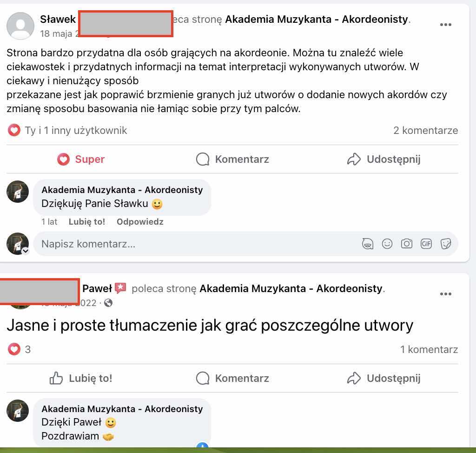Add a GIF to the comment
The height and width of the screenshot is (453, 476).
(x=426, y=244)
